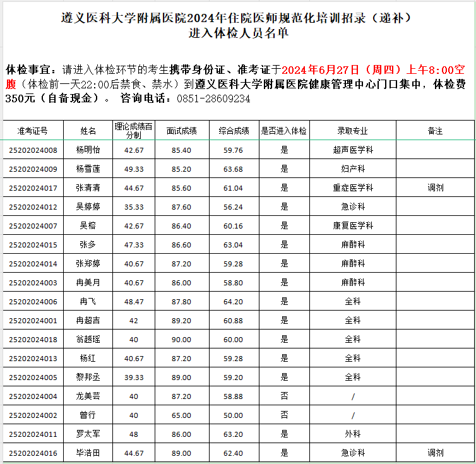Click the theory score 35.33

pos(134,207)
